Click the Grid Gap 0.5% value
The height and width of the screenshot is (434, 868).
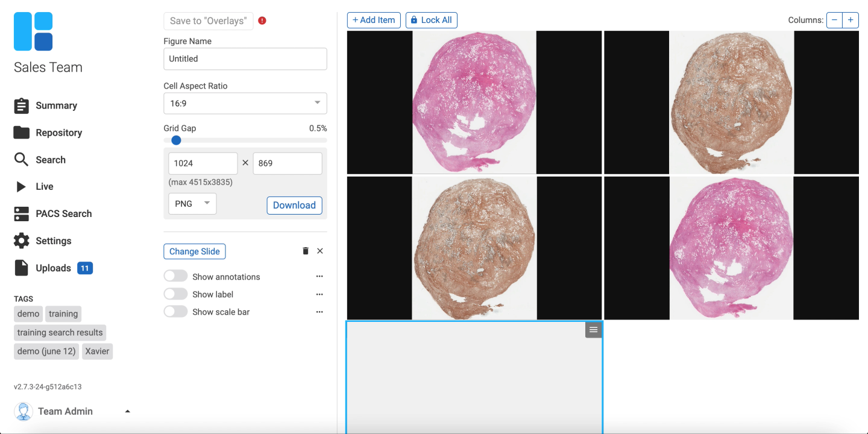coord(318,128)
